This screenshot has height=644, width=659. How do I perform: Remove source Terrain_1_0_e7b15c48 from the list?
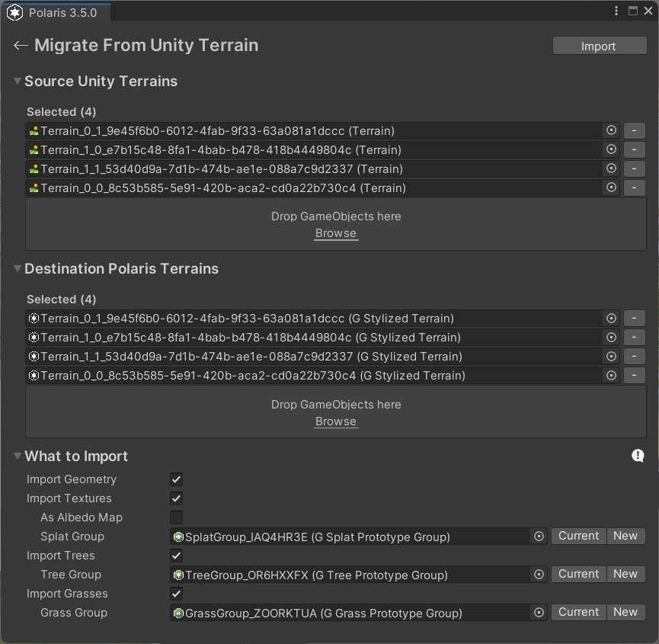[x=634, y=149]
